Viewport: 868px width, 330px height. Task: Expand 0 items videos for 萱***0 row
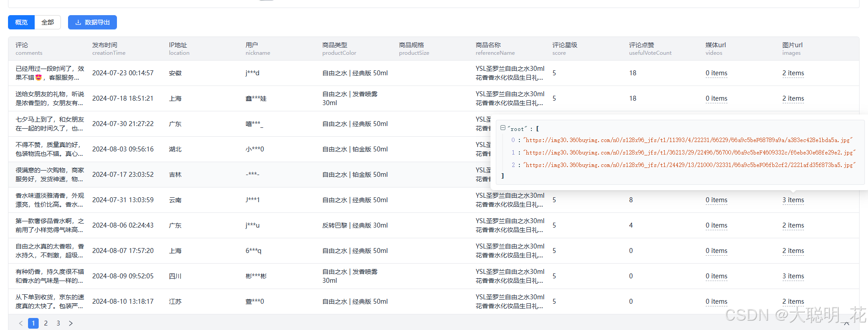click(716, 301)
